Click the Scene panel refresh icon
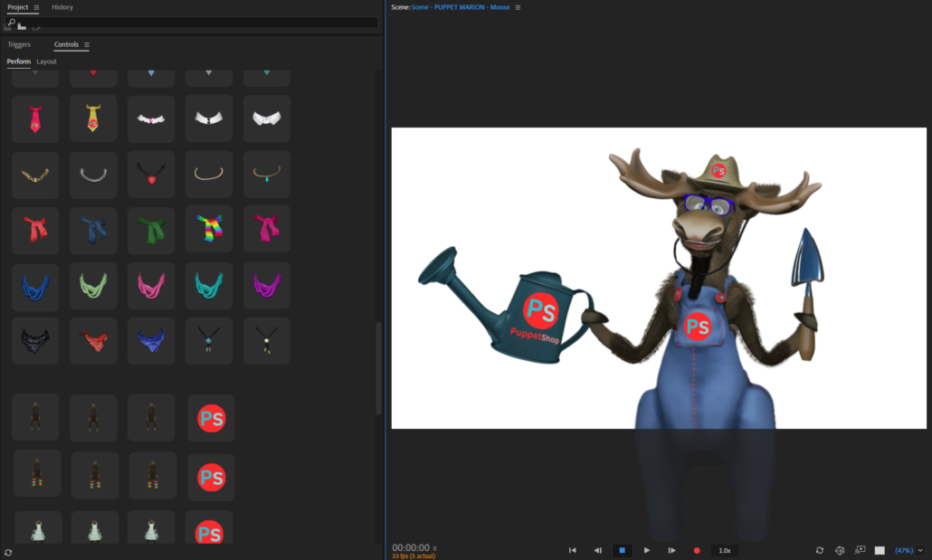This screenshot has width=932, height=560. tap(820, 550)
